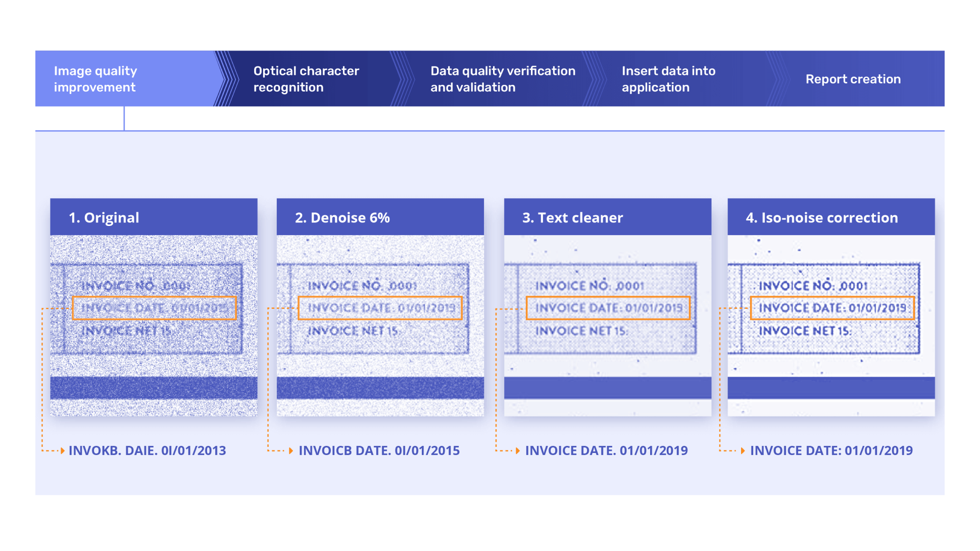The width and height of the screenshot is (980, 551).
Task: Select the Optical character recognition step
Action: pos(306,79)
